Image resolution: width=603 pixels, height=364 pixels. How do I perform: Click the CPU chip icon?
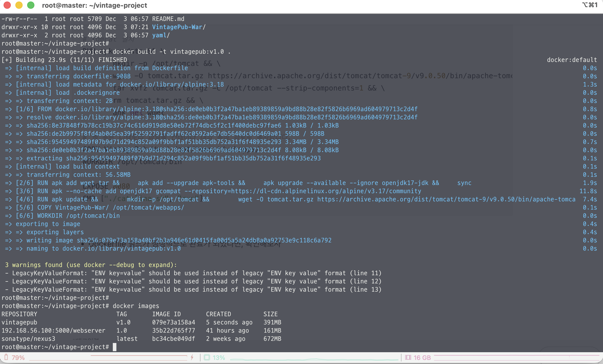click(x=207, y=357)
